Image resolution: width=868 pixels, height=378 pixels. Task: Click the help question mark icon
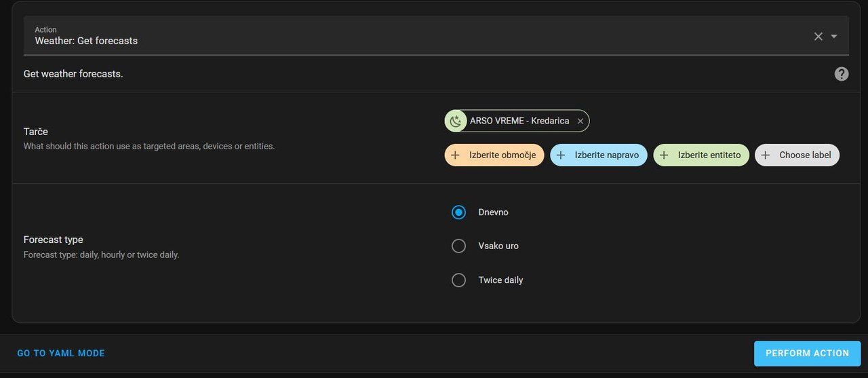[x=842, y=74]
